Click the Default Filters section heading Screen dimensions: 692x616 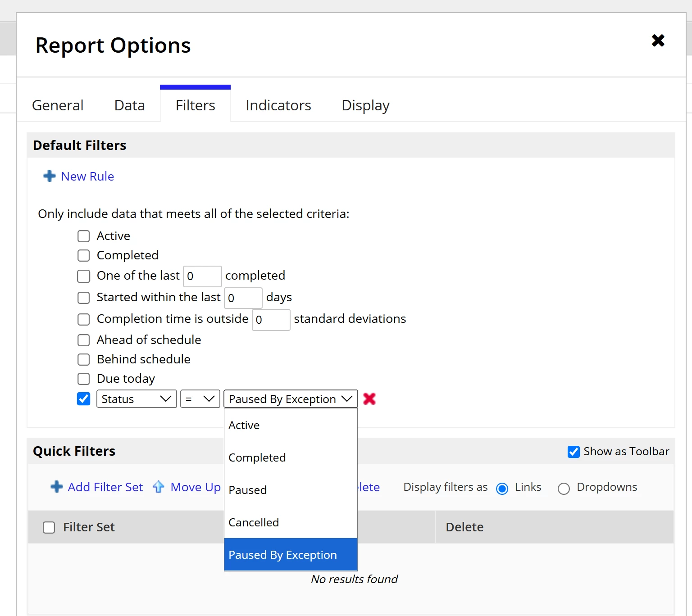pos(80,145)
